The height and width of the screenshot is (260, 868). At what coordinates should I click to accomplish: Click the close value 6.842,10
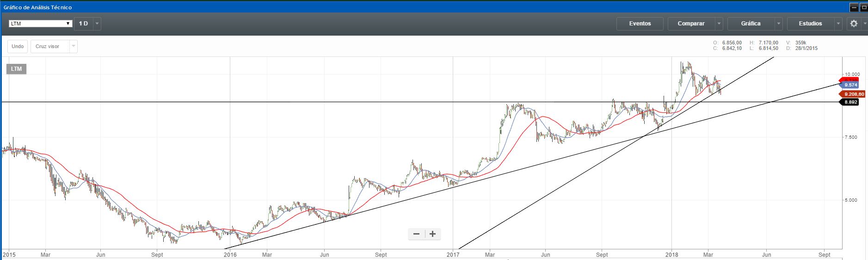tap(732, 48)
